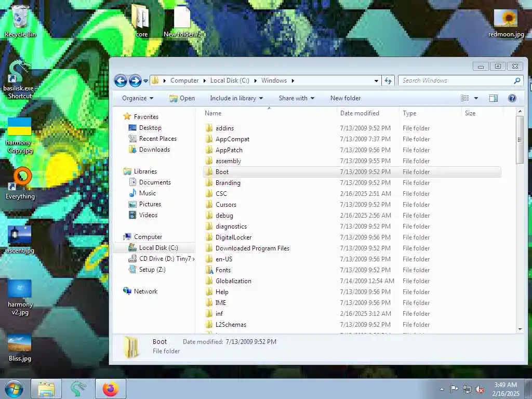532x399 pixels.
Task: Select the DigitalLocker folder row
Action: pyautogui.click(x=352, y=237)
